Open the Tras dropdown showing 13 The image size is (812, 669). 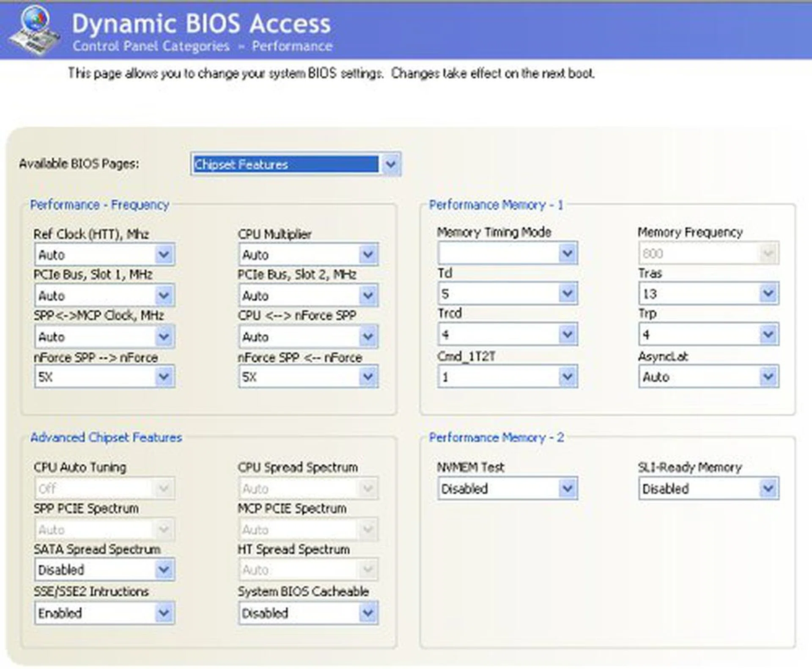[768, 293]
